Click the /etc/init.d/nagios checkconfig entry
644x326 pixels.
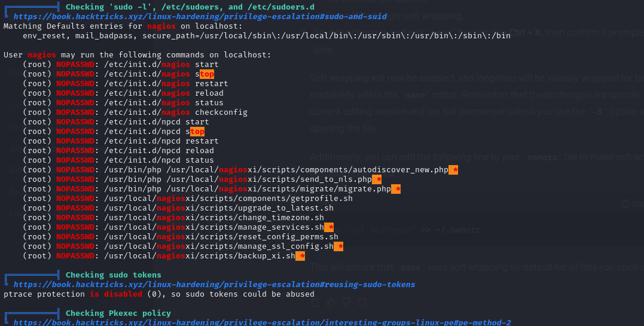pos(135,112)
